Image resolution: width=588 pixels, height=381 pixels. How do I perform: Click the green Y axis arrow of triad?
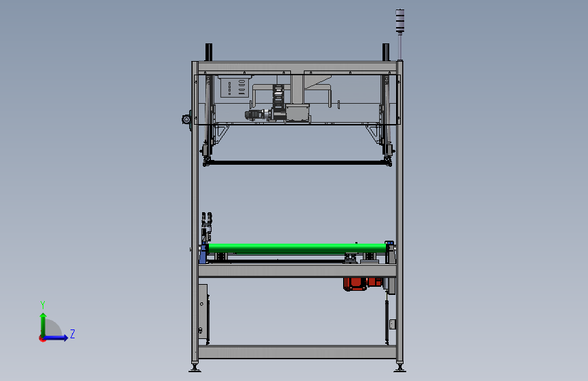coord(43,324)
